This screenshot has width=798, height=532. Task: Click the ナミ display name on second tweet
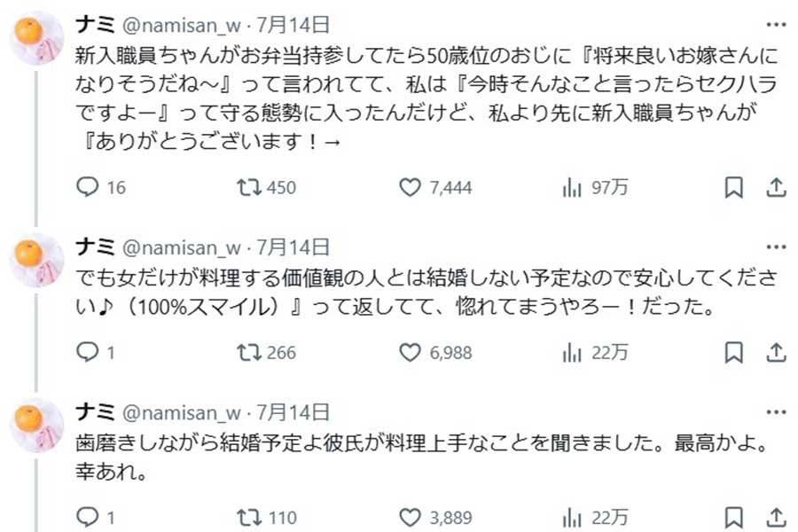click(x=96, y=246)
